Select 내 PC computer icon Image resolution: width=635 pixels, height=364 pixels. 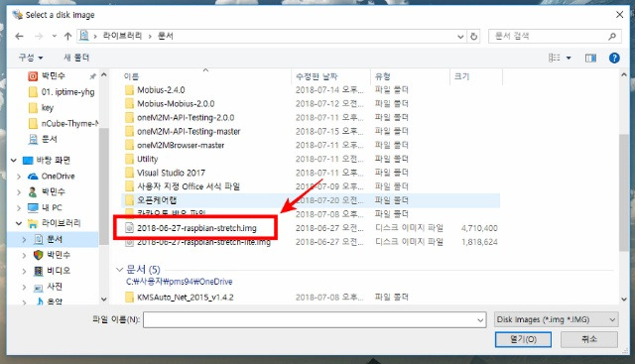click(33, 207)
